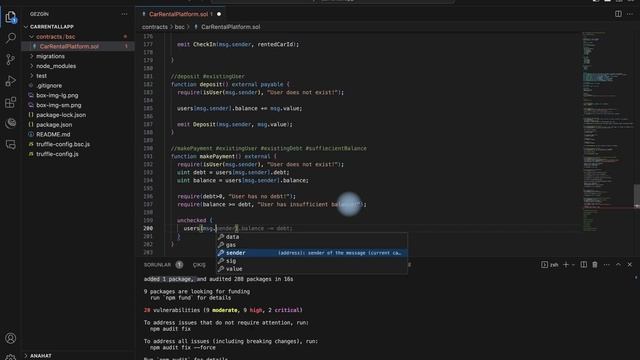Click the editor vertical scrollbar thumb
The image size is (640, 360).
click(x=636, y=196)
